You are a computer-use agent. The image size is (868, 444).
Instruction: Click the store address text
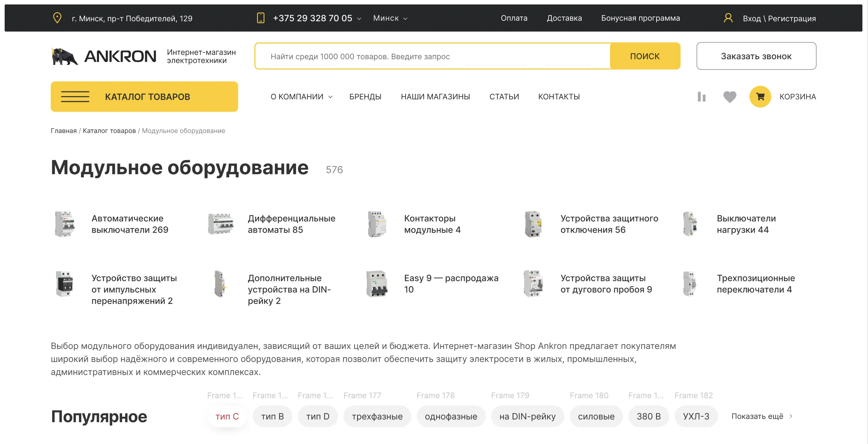pos(132,18)
